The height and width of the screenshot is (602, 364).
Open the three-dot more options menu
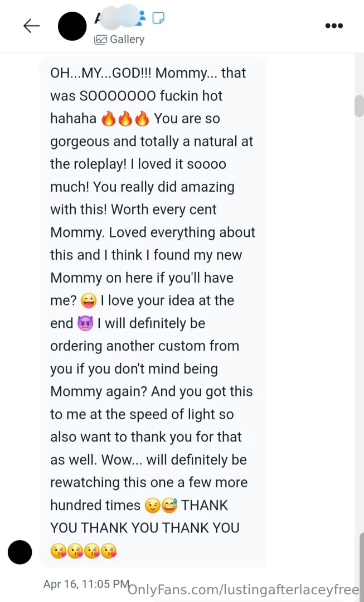[333, 26]
